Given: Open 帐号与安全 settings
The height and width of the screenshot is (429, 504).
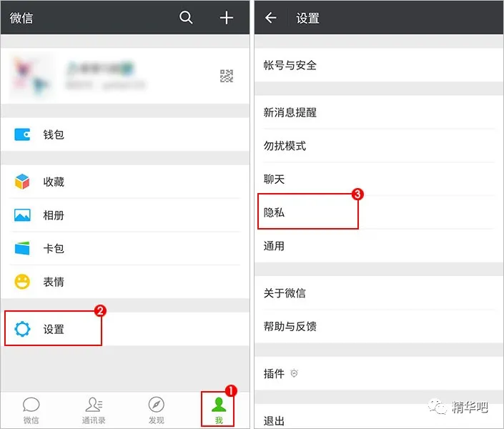Looking at the screenshot, I should point(379,65).
